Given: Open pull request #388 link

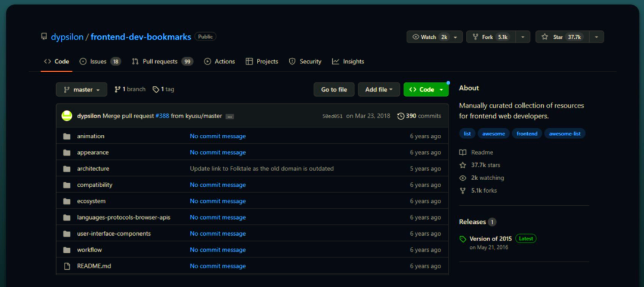Looking at the screenshot, I should pyautogui.click(x=162, y=116).
